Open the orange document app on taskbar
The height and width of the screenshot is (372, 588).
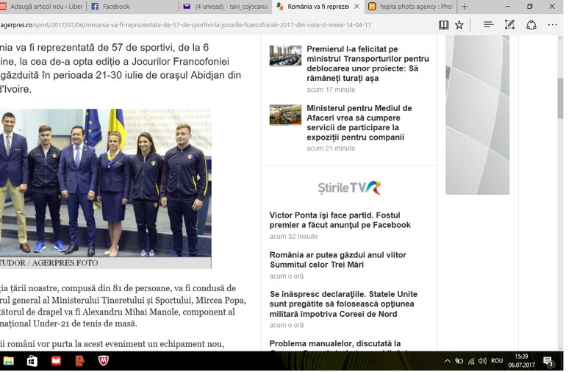pyautogui.click(x=79, y=361)
